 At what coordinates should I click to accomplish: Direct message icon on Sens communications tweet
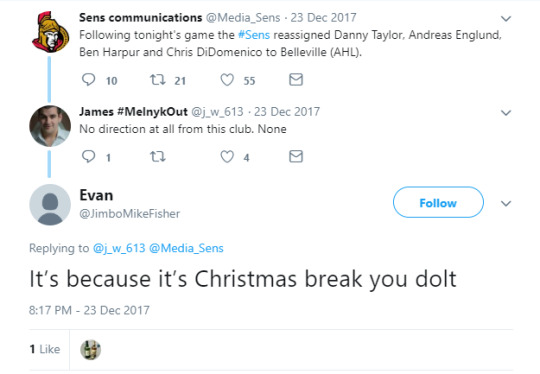click(x=296, y=80)
